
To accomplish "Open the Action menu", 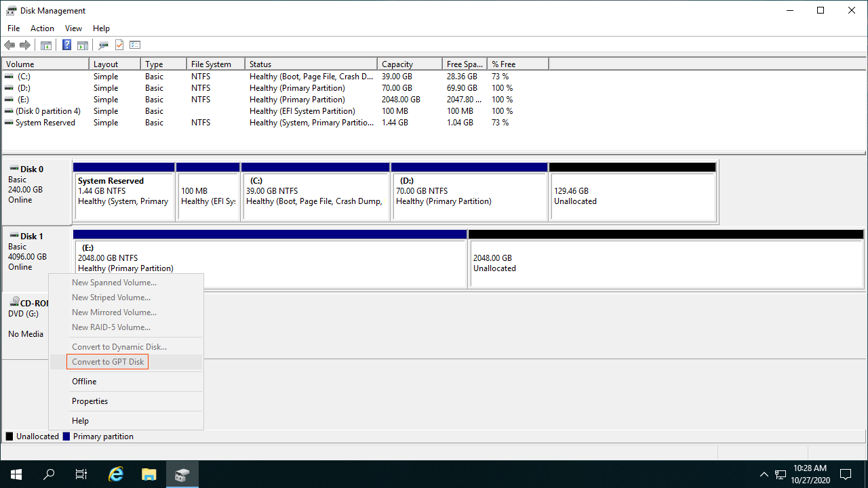I will pyautogui.click(x=42, y=28).
